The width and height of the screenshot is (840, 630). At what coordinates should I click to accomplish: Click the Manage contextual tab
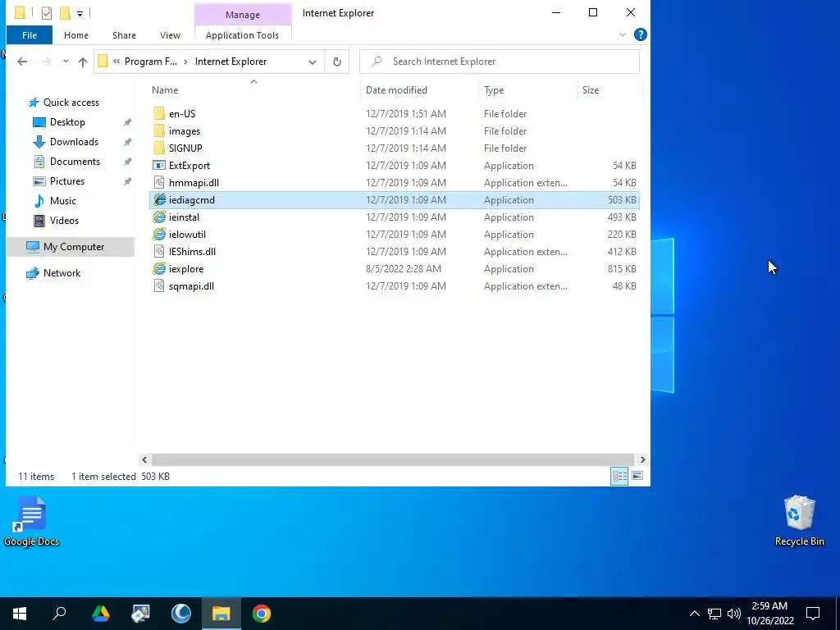pos(243,15)
